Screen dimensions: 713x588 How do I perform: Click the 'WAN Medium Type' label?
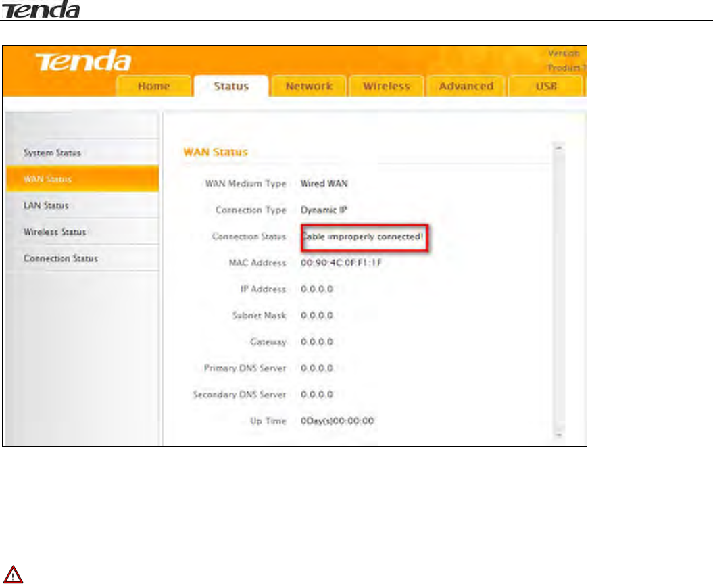pos(246,183)
